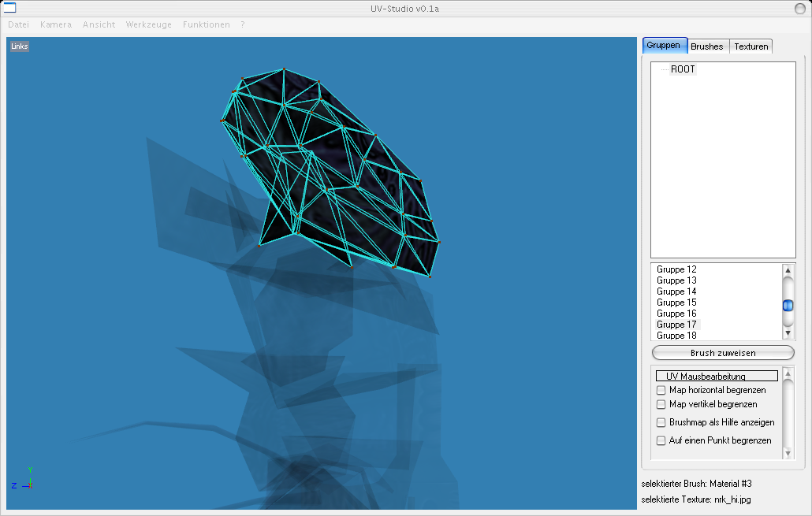
Task: Open the question mark help menu
Action: pyautogui.click(x=242, y=25)
